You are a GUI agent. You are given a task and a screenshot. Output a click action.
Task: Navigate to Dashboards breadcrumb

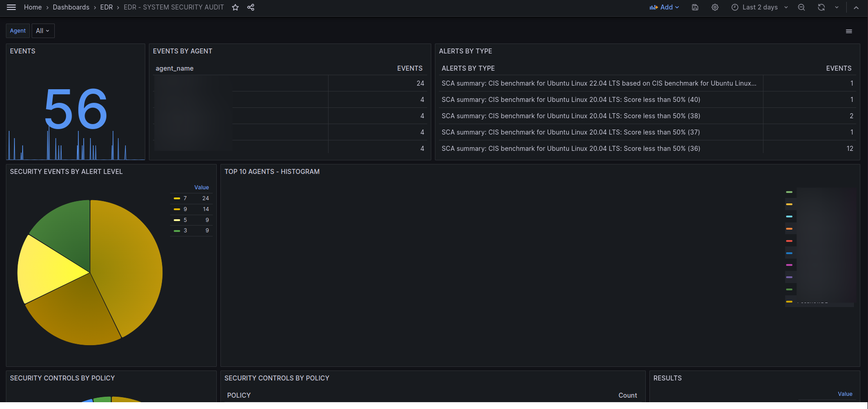(x=71, y=7)
